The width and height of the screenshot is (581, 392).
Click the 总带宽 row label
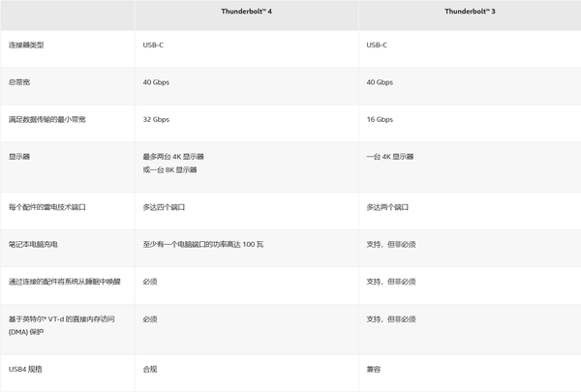pos(19,82)
